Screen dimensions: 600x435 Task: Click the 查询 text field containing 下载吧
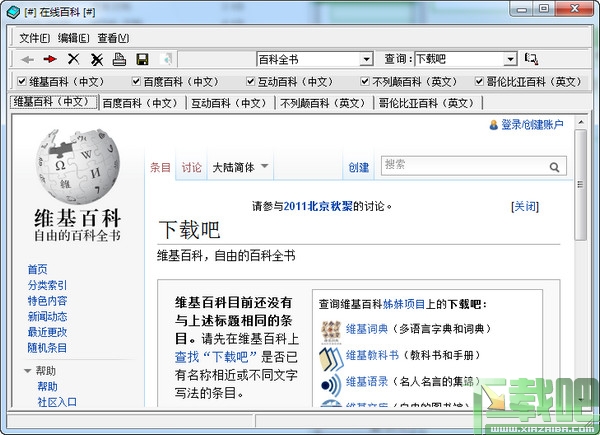click(459, 59)
